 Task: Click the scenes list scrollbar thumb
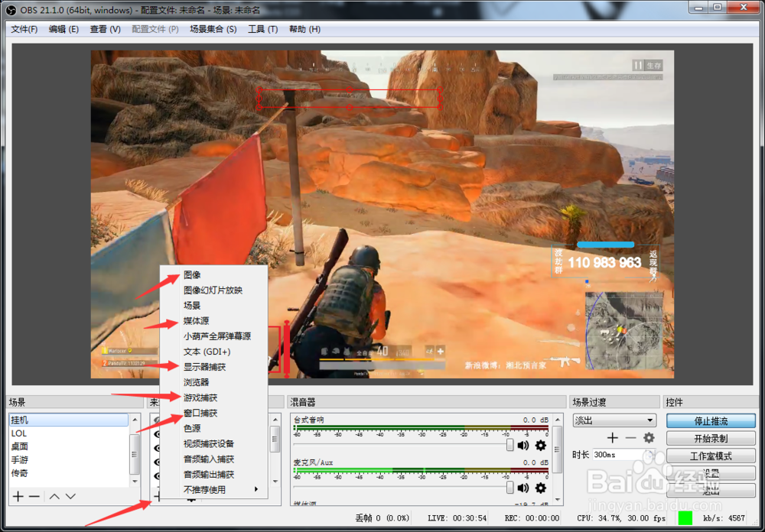click(135, 453)
